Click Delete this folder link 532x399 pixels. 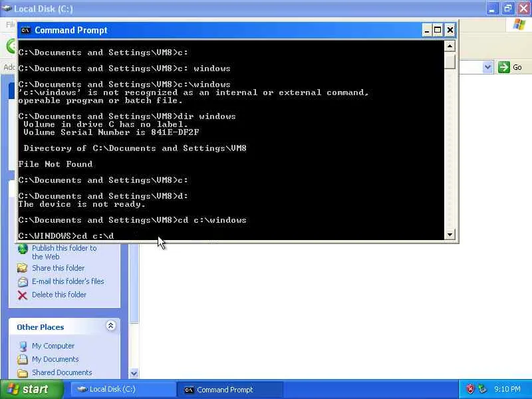pyautogui.click(x=59, y=295)
